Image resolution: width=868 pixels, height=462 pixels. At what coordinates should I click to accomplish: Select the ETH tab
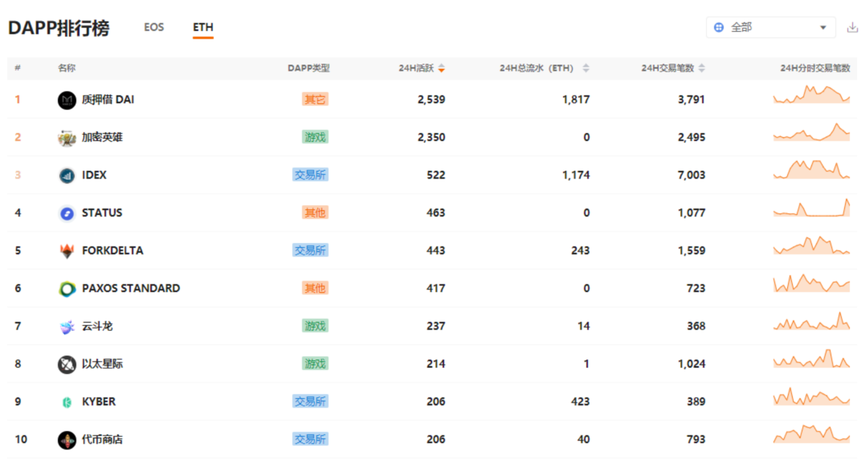coord(203,28)
